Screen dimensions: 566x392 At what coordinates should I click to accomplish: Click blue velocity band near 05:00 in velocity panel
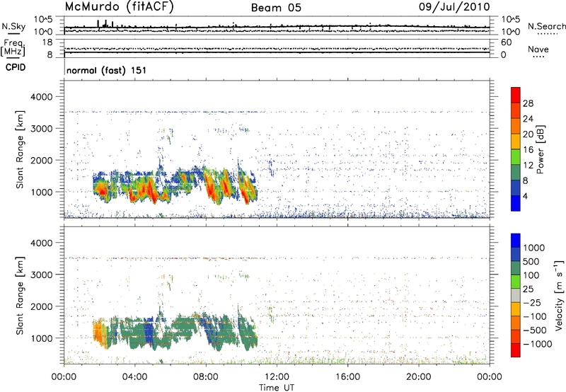tap(149, 334)
